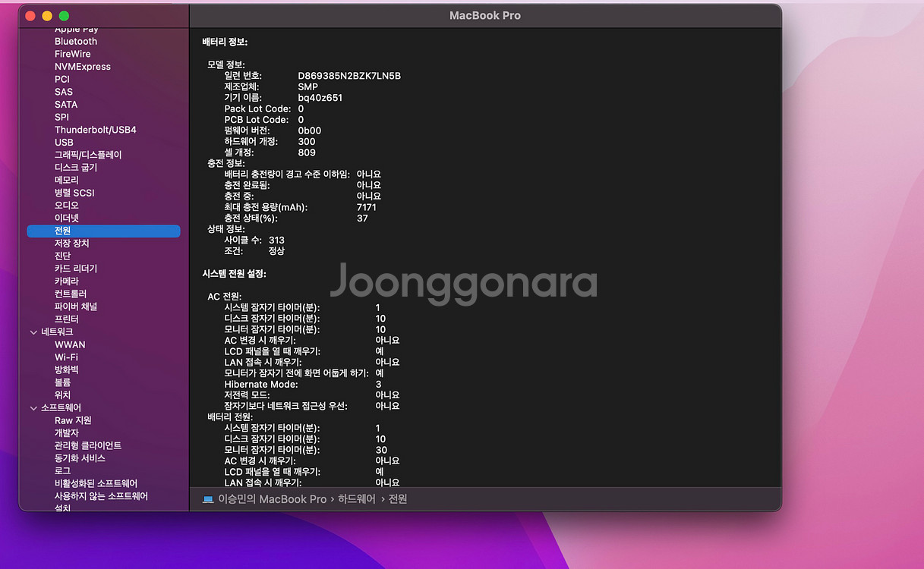Select 로그 in the sidebar
This screenshot has width=924, height=569.
[63, 471]
